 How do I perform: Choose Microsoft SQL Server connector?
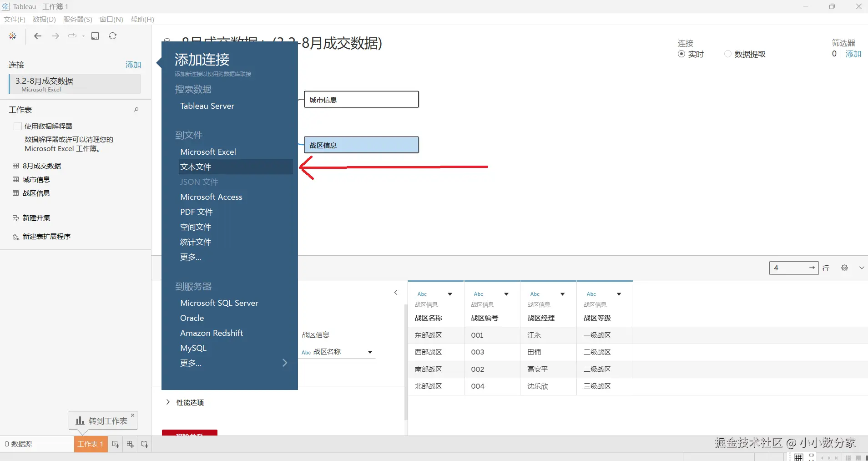pyautogui.click(x=219, y=303)
